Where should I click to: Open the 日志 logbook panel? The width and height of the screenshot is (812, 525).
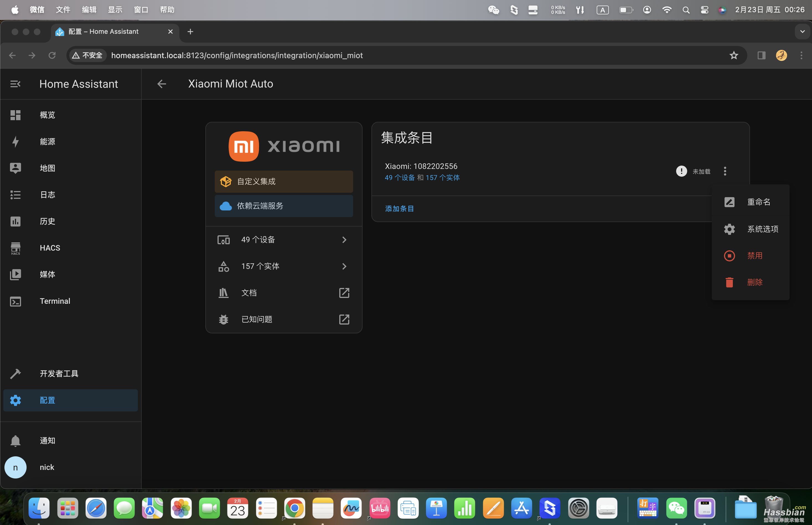pyautogui.click(x=71, y=195)
